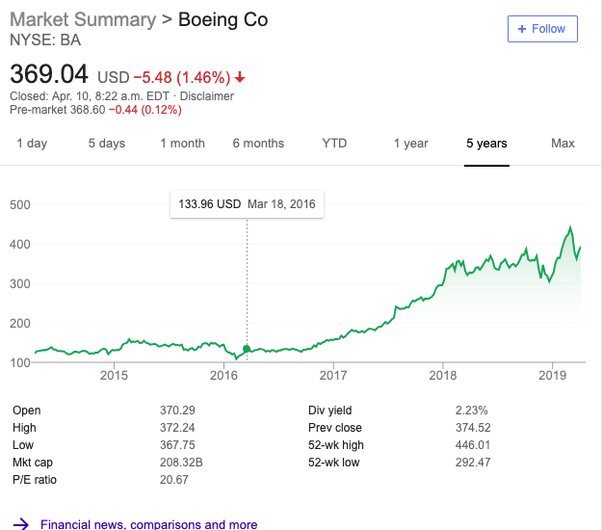The width and height of the screenshot is (602, 530).
Task: Click the Market Summary breadcrumb
Action: coord(82,20)
